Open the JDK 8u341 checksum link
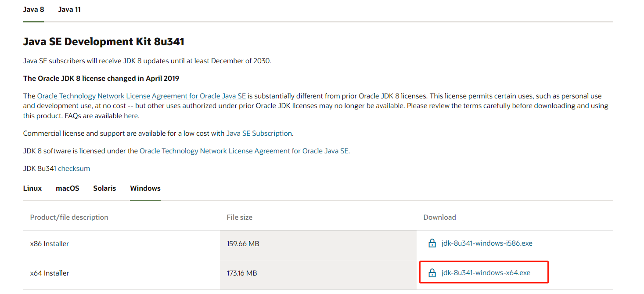The width and height of the screenshot is (644, 294). [74, 168]
